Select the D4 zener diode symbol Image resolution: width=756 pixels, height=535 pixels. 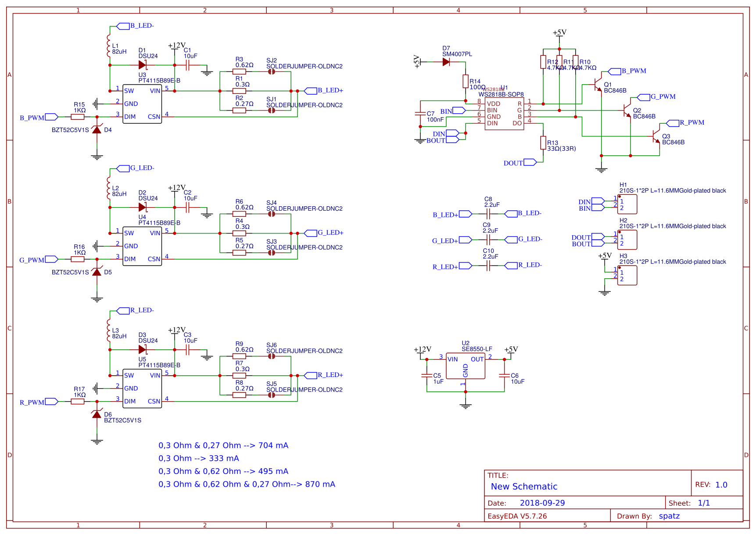pos(97,129)
